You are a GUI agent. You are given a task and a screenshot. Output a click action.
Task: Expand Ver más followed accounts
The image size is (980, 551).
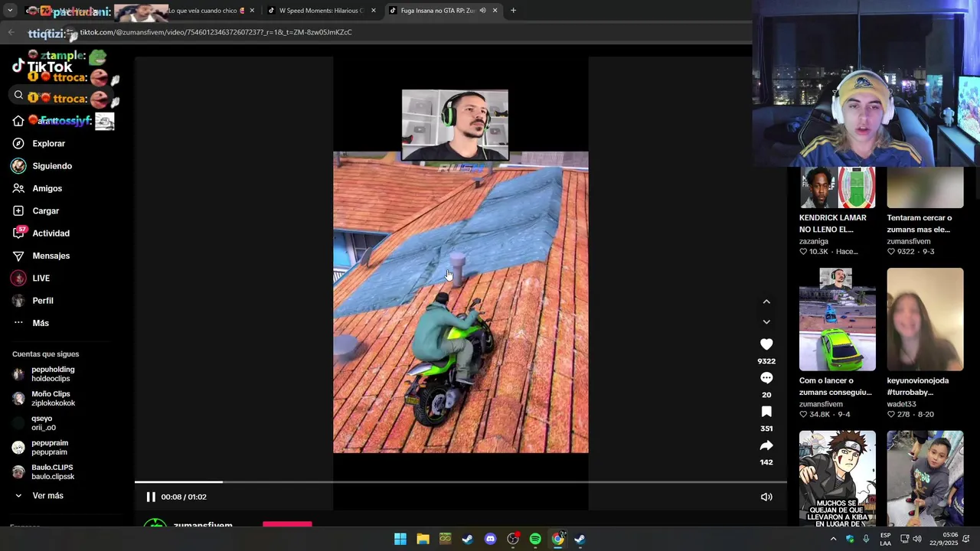coord(47,496)
